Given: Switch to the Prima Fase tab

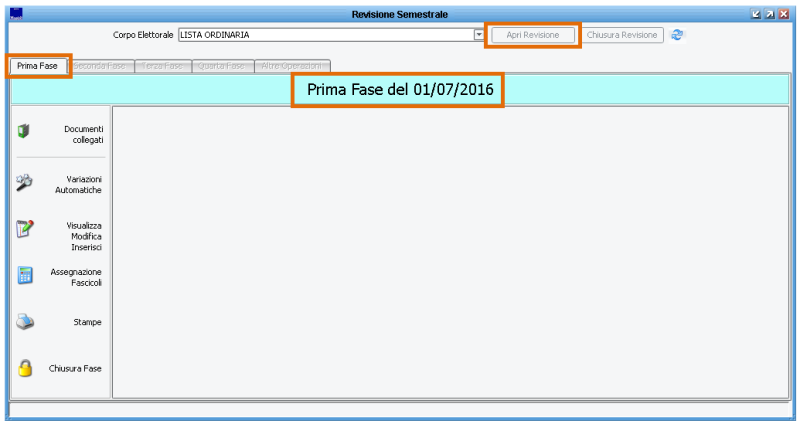Looking at the screenshot, I should click(37, 66).
